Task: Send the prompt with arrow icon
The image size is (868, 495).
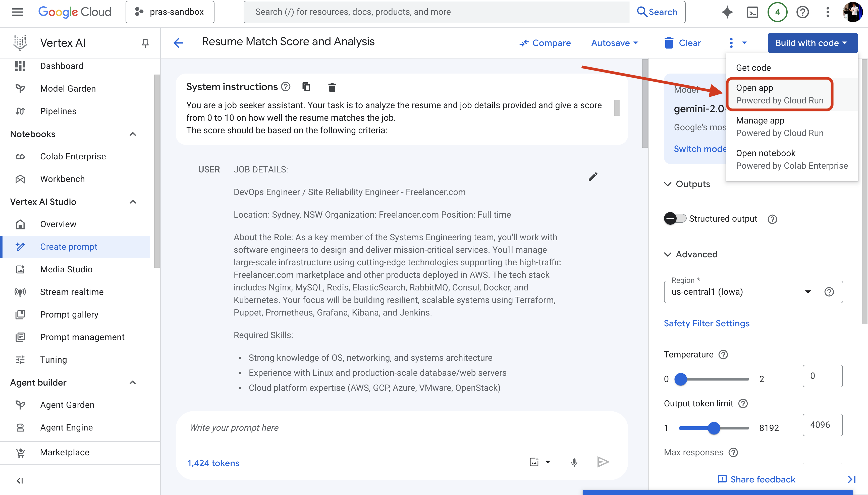Action: point(603,462)
